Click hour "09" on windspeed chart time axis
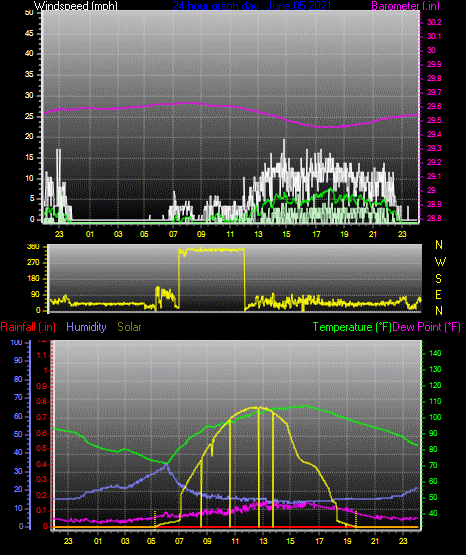The image size is (466, 555). click(201, 234)
